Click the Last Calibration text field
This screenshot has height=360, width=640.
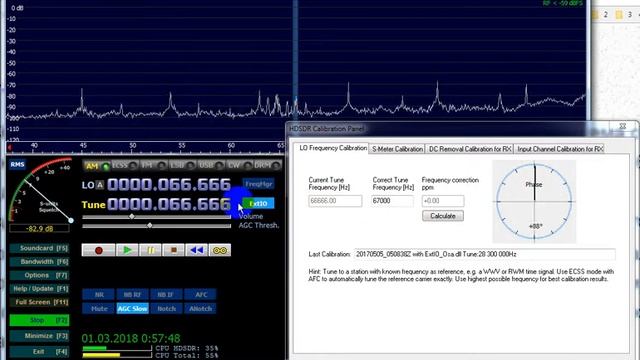tap(484, 254)
